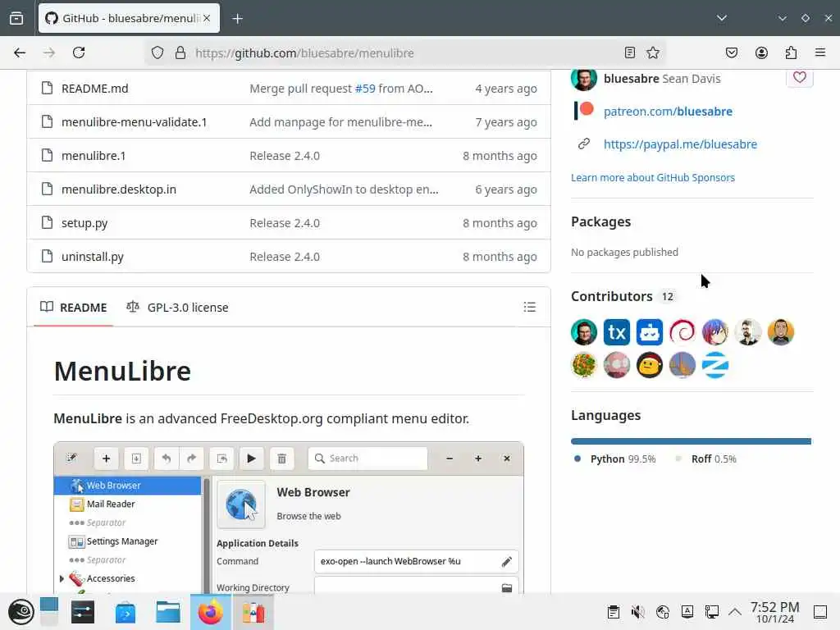Open README.md file
This screenshot has width=840, height=630.
tap(95, 89)
